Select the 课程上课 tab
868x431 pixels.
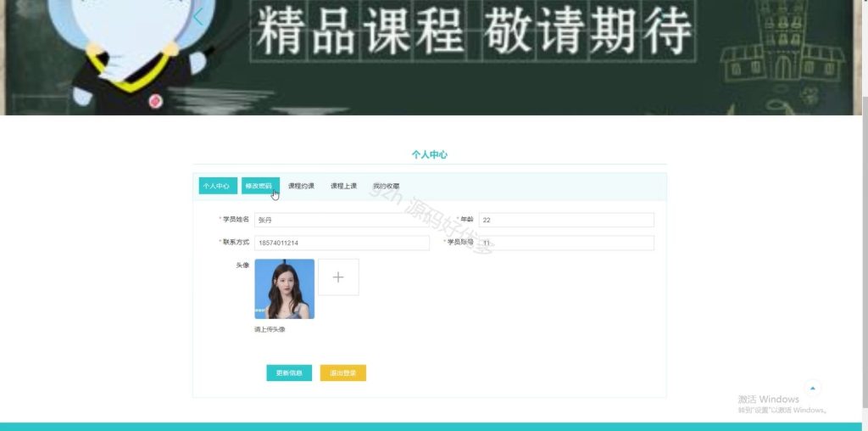click(x=344, y=186)
